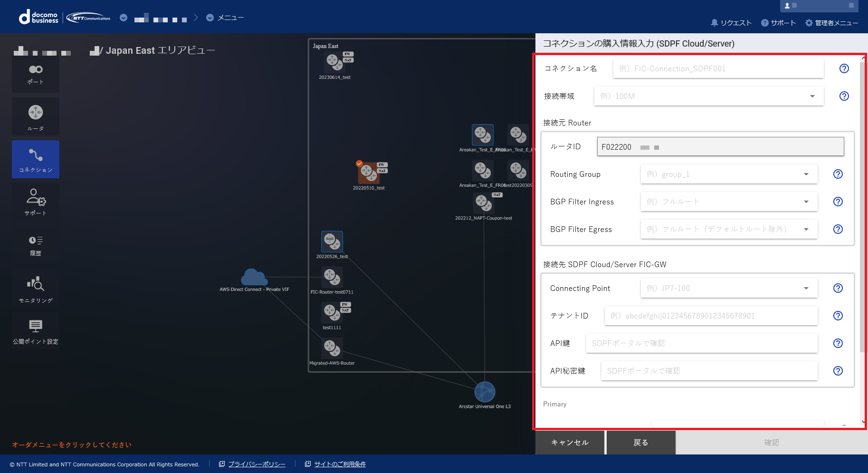Open the プライバシーポリシー link

257,464
